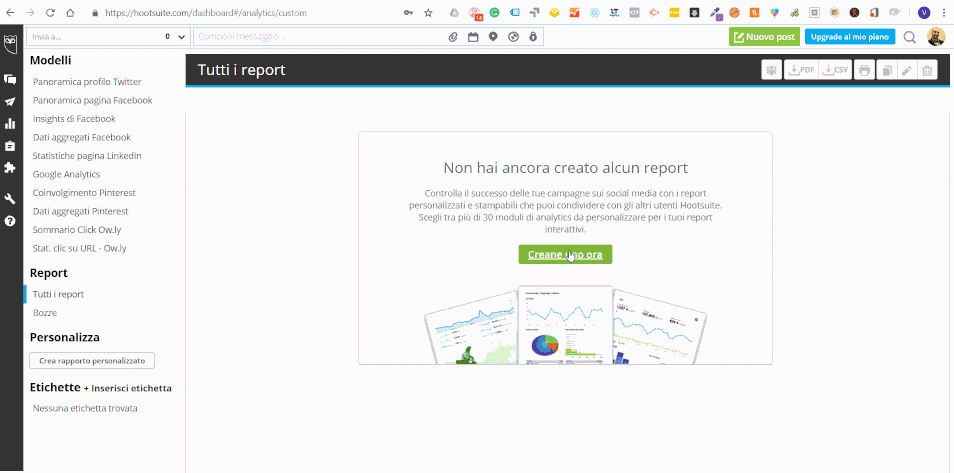Click the privacy lock icon
954x473 pixels.
533,37
